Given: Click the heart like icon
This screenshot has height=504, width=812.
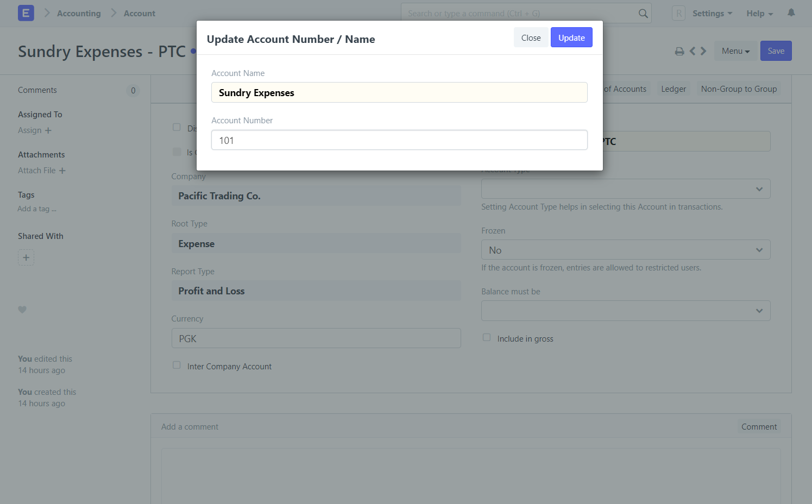Looking at the screenshot, I should coord(22,310).
